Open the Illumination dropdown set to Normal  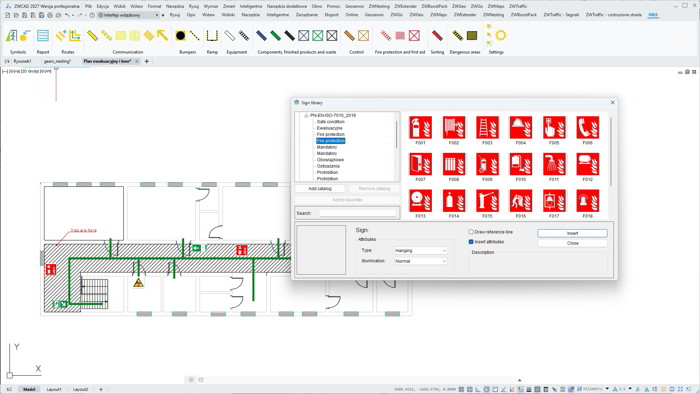pos(421,261)
